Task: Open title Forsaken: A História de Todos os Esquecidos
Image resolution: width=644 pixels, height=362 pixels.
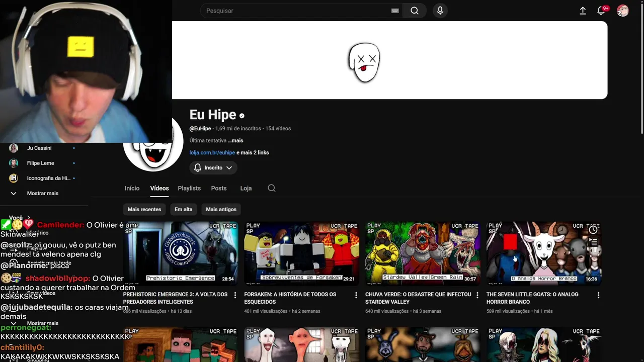Action: pos(290,298)
